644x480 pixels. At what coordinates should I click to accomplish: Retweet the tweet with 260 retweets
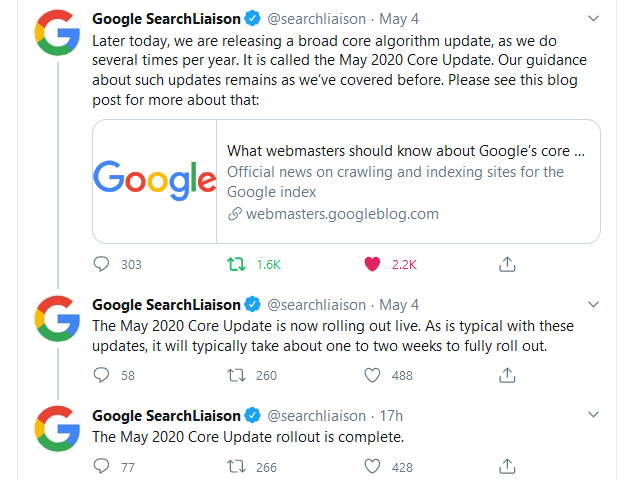pyautogui.click(x=236, y=375)
